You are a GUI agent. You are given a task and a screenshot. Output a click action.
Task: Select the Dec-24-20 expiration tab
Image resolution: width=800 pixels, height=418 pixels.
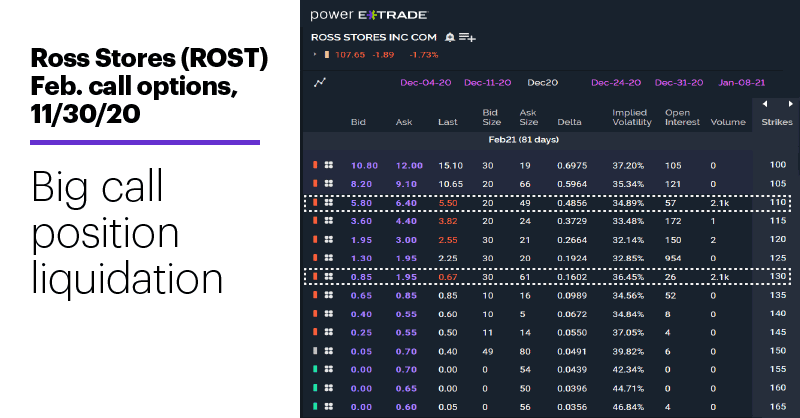[x=616, y=83]
